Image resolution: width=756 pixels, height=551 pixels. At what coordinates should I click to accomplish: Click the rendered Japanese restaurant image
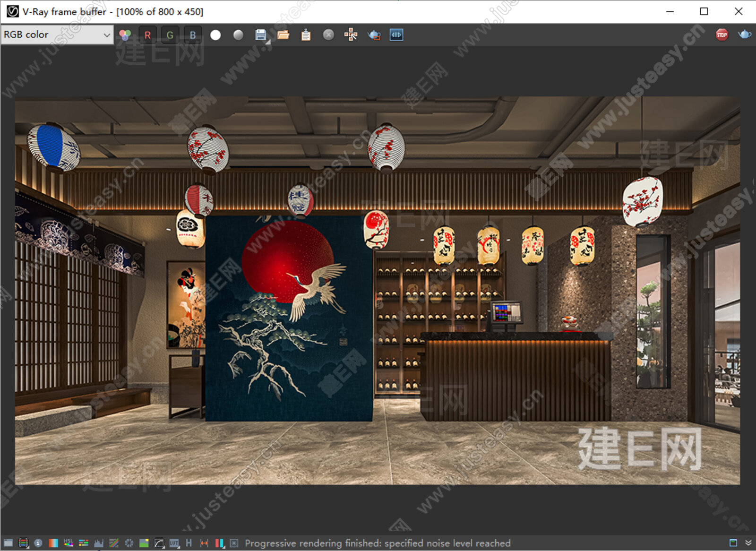coord(378,291)
